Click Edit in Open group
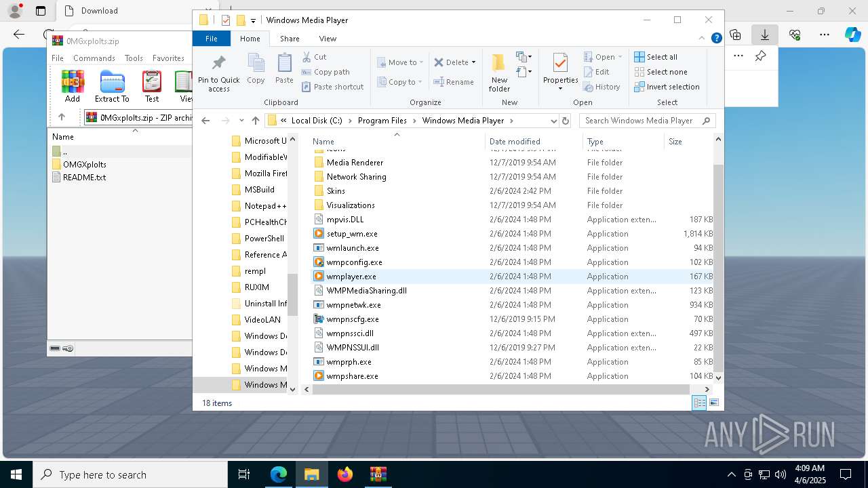 [596, 72]
